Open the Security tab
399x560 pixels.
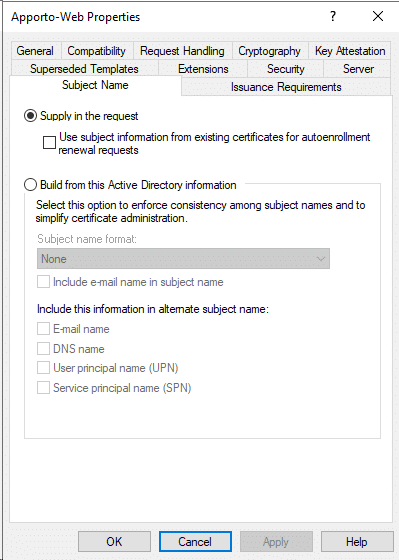coord(285,69)
